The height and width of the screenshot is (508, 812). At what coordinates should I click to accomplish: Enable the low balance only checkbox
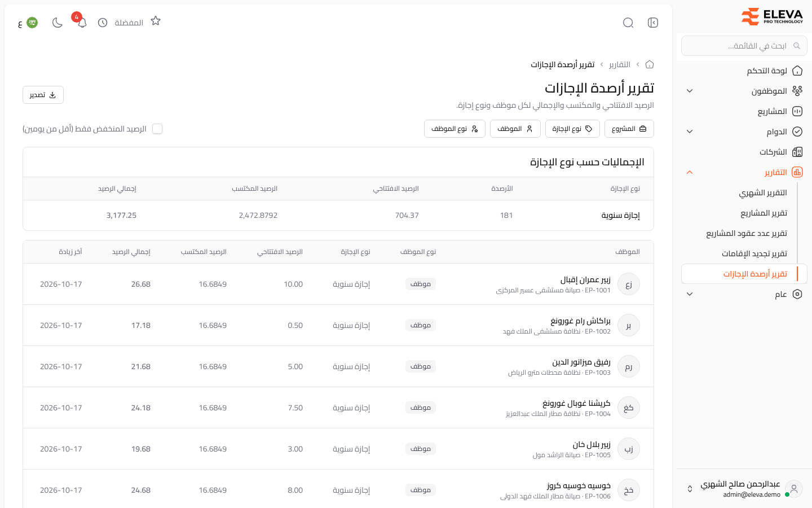tap(157, 129)
